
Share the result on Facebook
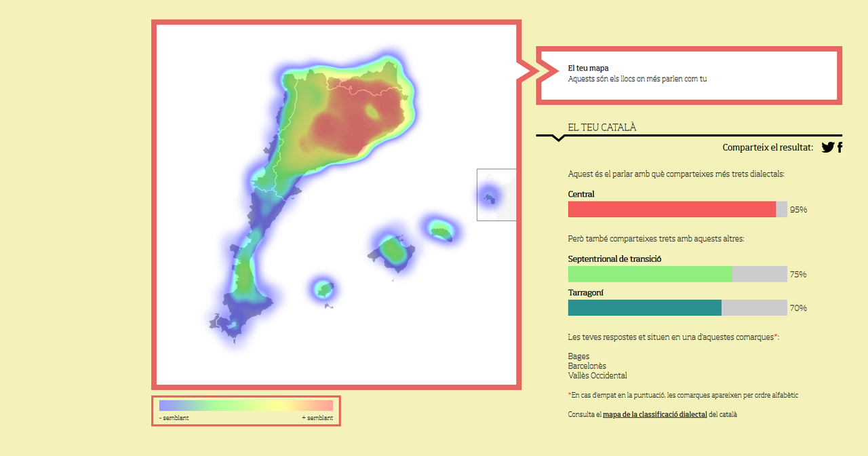tap(840, 147)
